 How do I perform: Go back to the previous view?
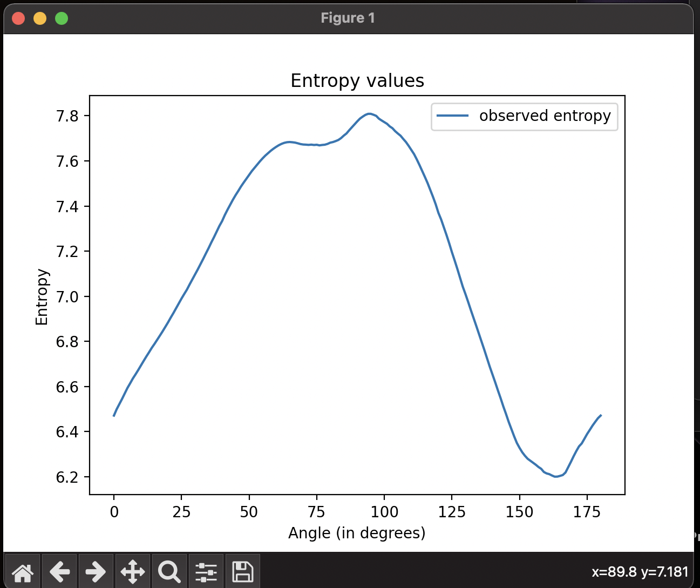click(59, 571)
